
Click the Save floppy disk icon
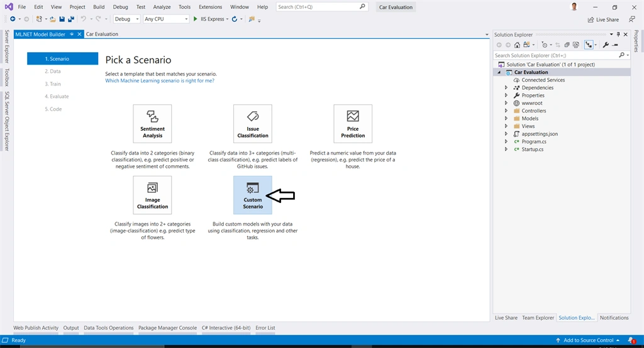click(x=62, y=19)
